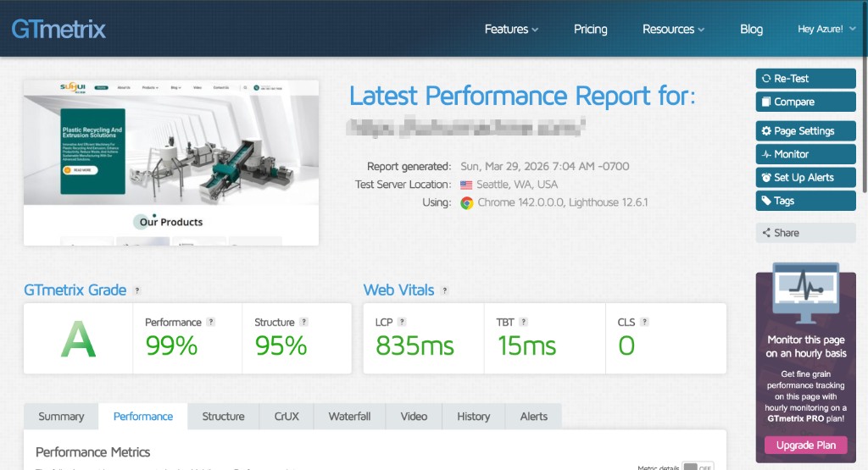Click the LCP help icon

tap(402, 322)
